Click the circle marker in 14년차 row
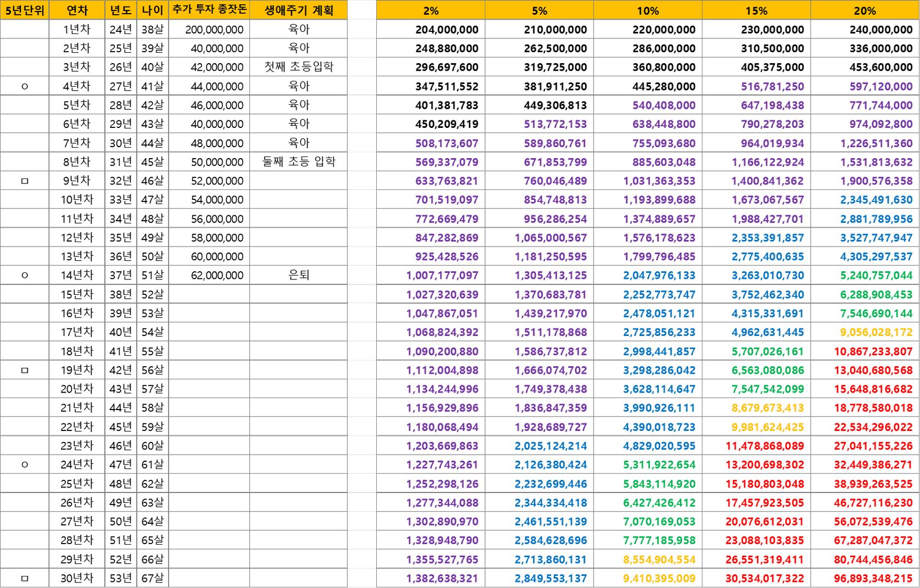 point(25,276)
